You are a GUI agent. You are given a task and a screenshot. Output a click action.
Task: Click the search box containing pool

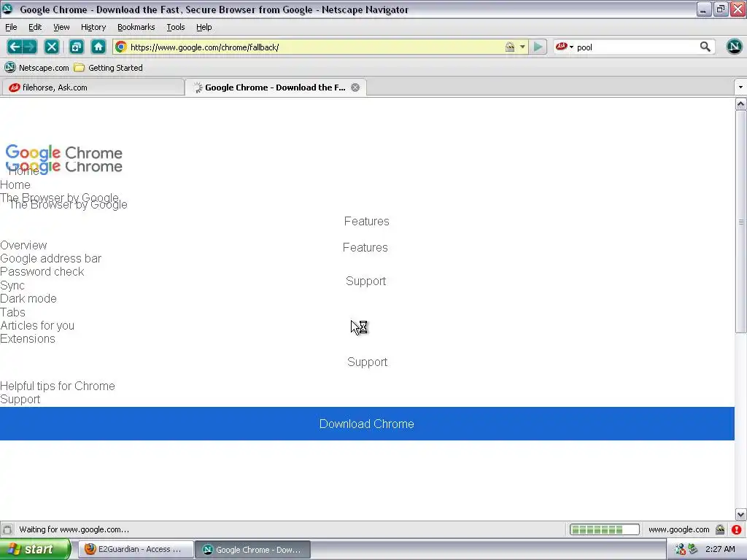click(636, 47)
